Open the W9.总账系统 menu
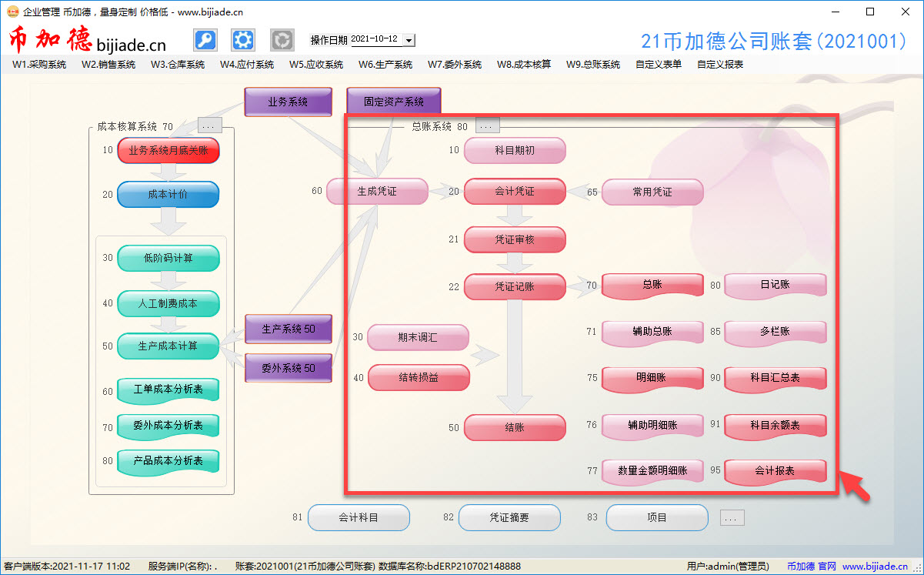Viewport: 924px width, 575px height. [593, 65]
